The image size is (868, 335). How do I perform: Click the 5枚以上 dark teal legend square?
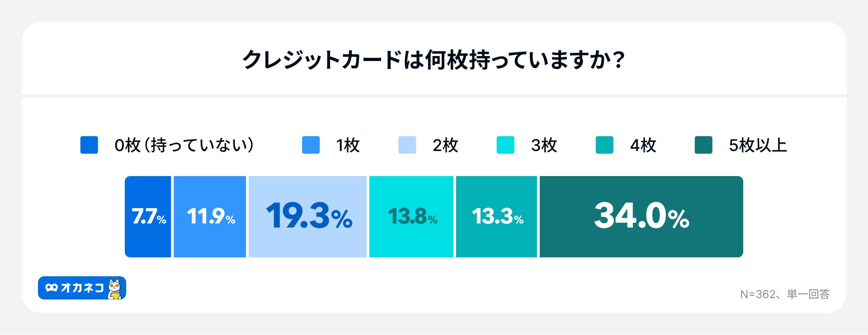703,145
